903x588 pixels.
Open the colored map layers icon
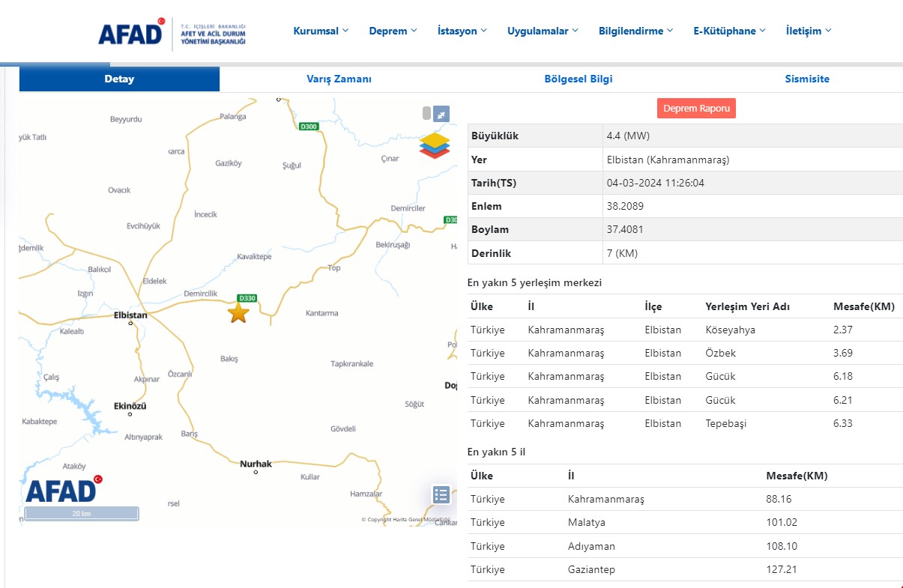(435, 145)
